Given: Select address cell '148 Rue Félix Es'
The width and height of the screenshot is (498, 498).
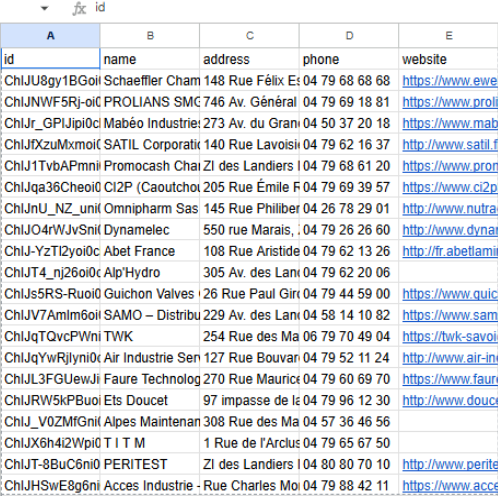Looking at the screenshot, I should (x=249, y=80).
